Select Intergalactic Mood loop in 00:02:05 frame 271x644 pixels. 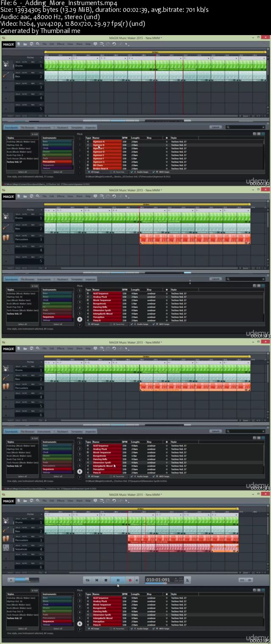tap(174, 618)
